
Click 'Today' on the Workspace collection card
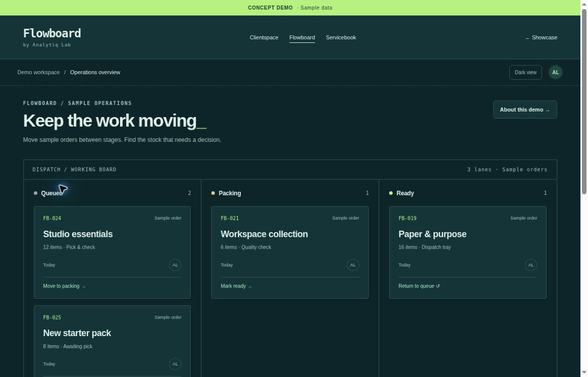pyautogui.click(x=227, y=265)
